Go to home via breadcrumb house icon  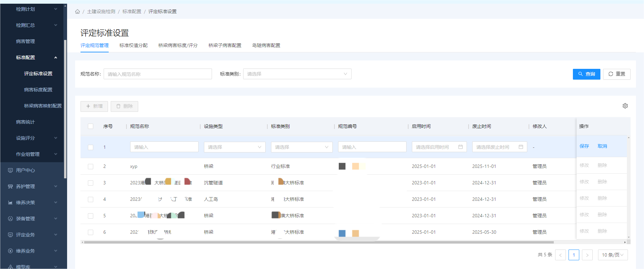tap(77, 11)
